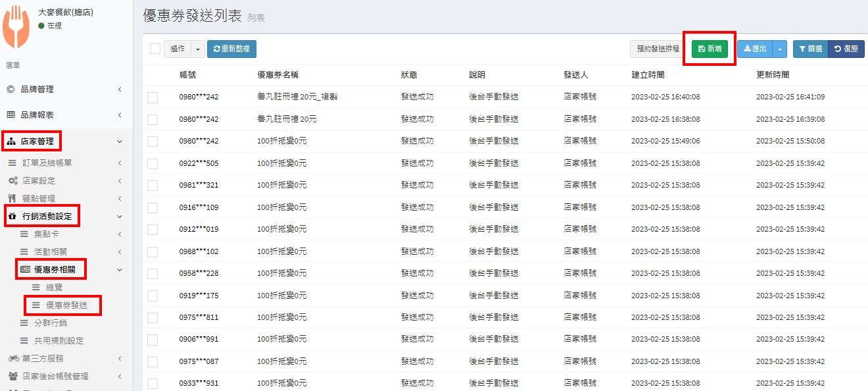Image resolution: width=868 pixels, height=391 pixels.
Task: Click the 品牌報表 table icon
Action: pos(11,115)
